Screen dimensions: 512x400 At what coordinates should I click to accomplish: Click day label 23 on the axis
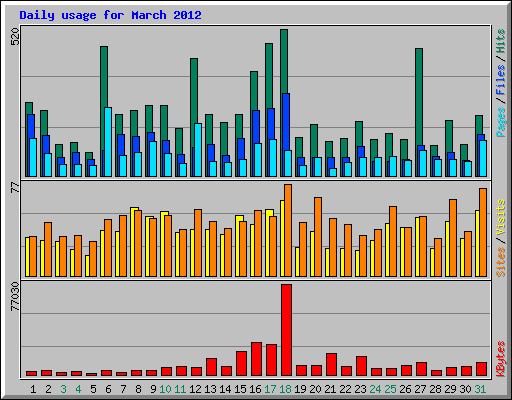point(360,389)
